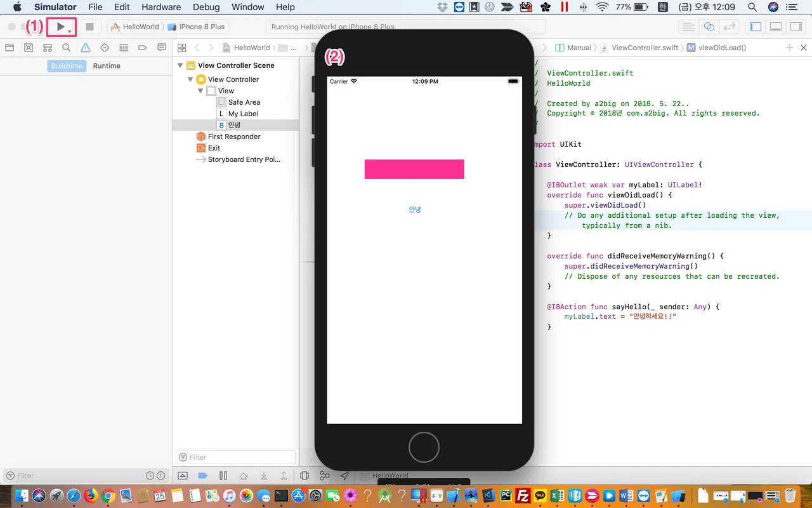Hide the debug area toggle icon
Screen dimensions: 812x508
point(183,476)
